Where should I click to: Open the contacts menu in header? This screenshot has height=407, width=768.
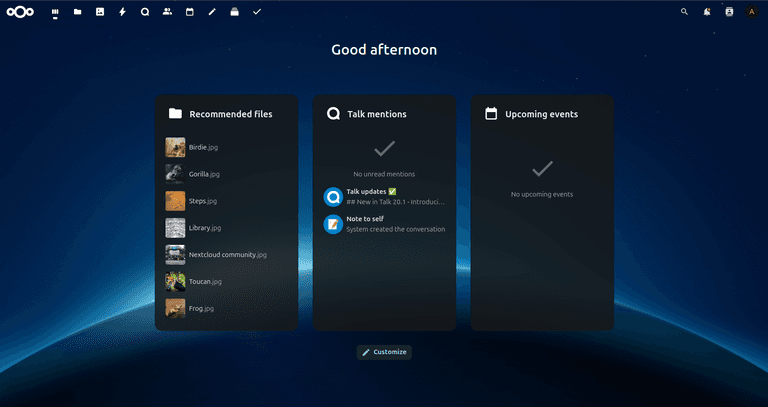tap(729, 12)
